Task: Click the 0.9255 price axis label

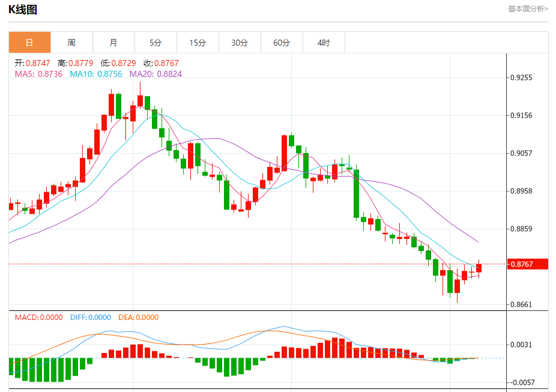Action: point(522,77)
